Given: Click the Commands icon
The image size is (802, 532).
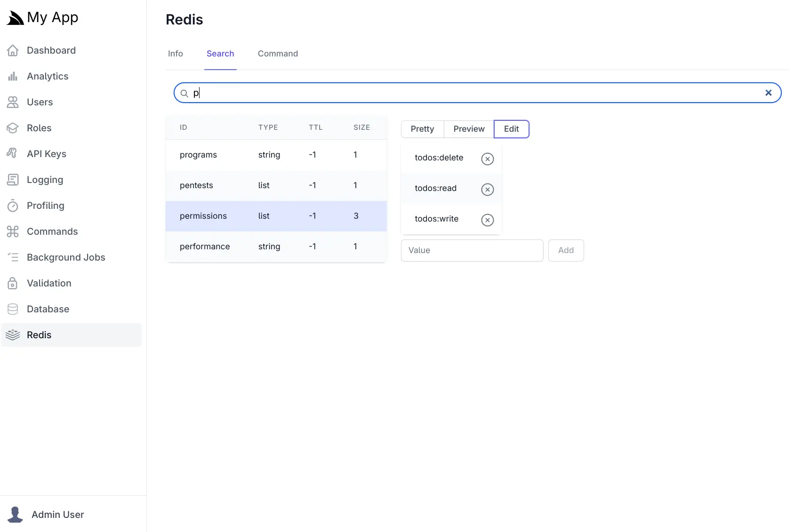Looking at the screenshot, I should (x=13, y=231).
